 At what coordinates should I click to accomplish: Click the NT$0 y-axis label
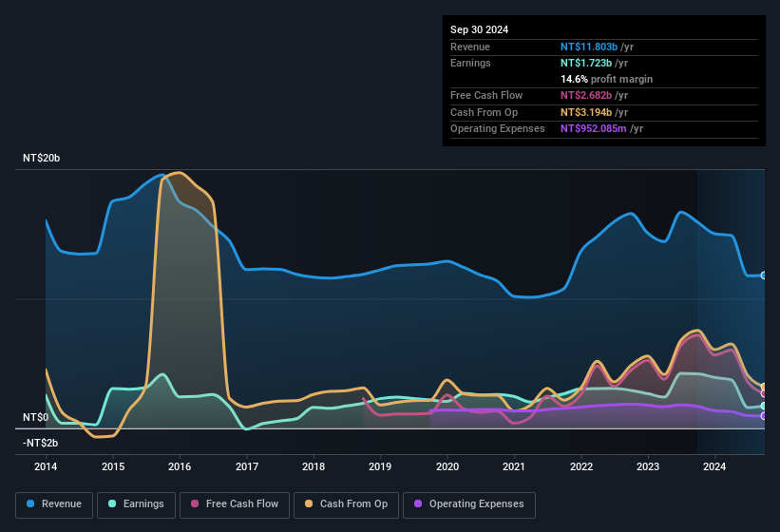point(36,417)
